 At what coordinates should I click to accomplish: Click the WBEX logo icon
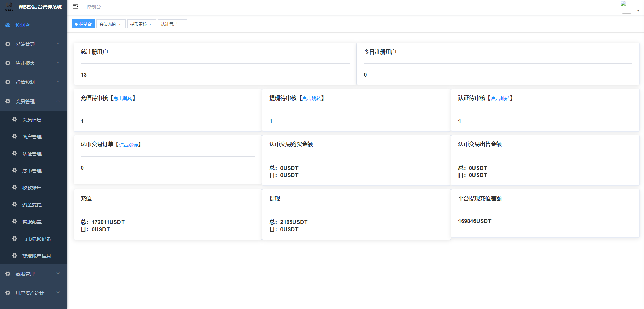9,7
